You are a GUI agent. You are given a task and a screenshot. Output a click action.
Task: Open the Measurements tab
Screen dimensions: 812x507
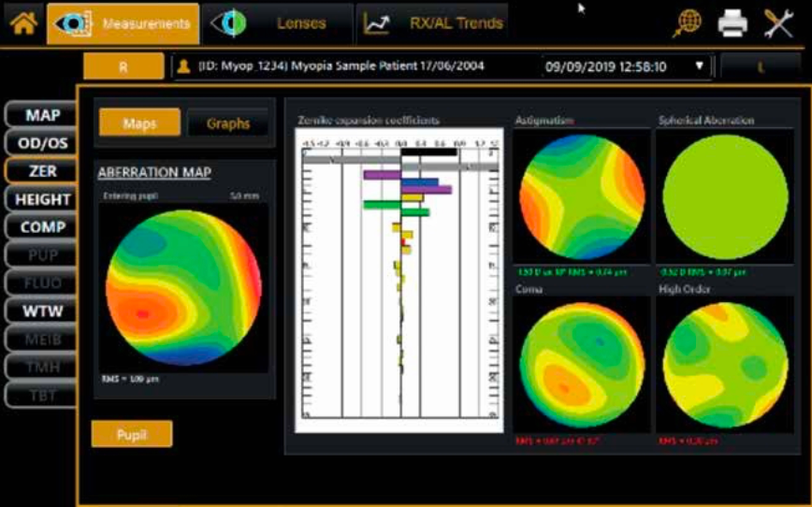coord(123,23)
